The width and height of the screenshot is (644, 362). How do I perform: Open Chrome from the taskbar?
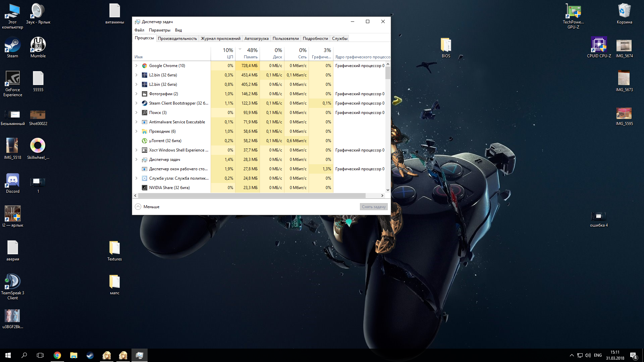57,355
